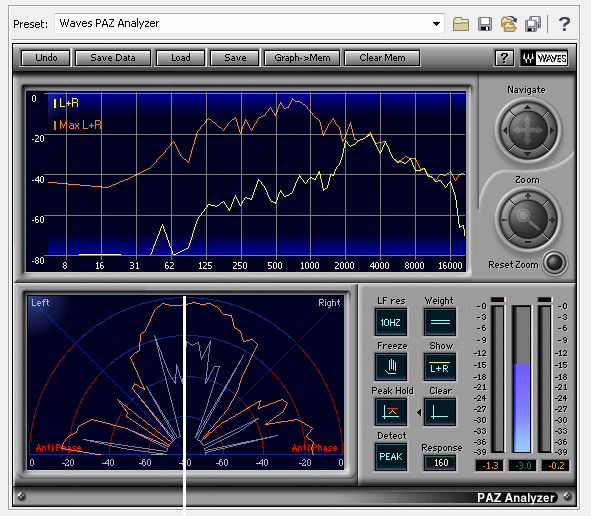Zoom in vertically with top plus

[528, 196]
